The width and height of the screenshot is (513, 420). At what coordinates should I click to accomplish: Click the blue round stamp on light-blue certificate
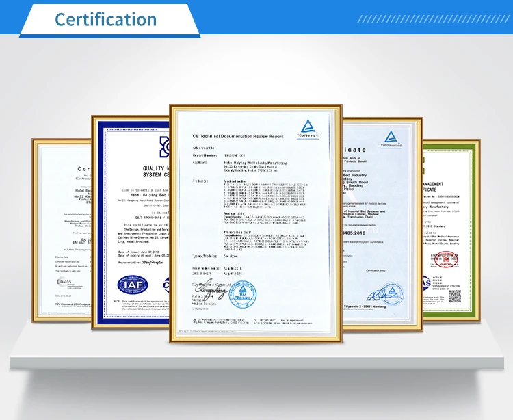point(393,293)
